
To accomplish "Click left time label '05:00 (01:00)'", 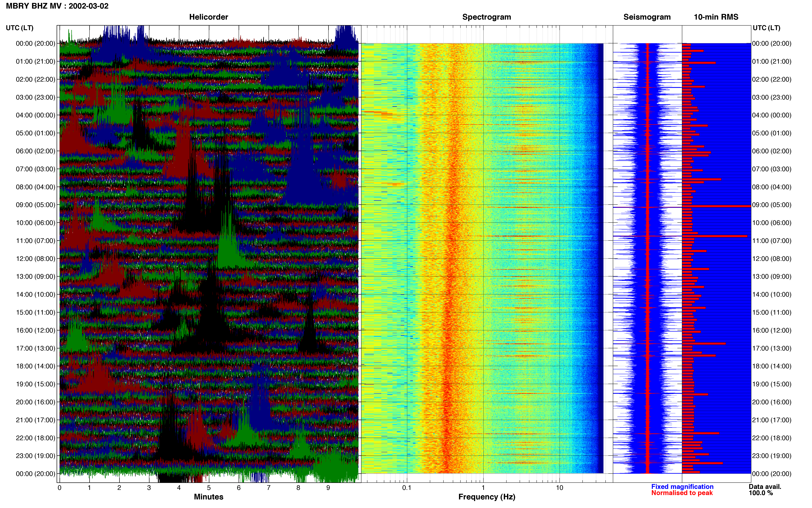I will (x=36, y=133).
